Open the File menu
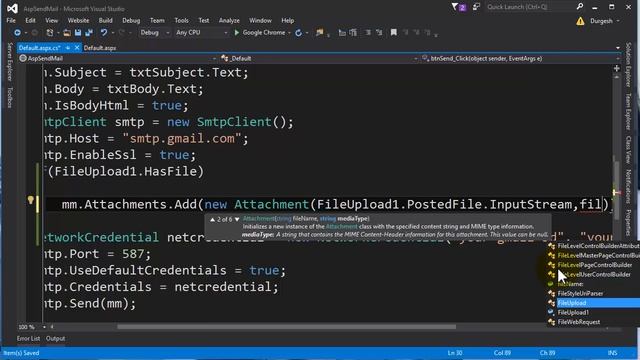 (x=11, y=20)
